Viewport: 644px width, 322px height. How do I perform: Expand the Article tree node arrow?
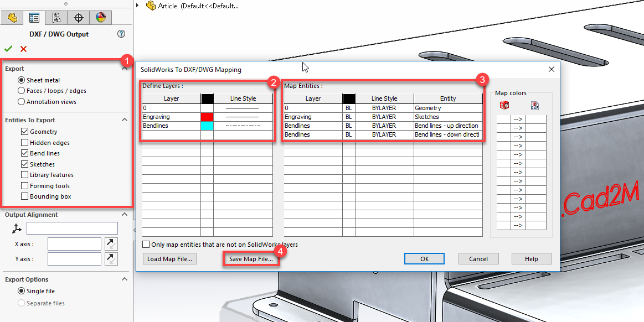(138, 6)
